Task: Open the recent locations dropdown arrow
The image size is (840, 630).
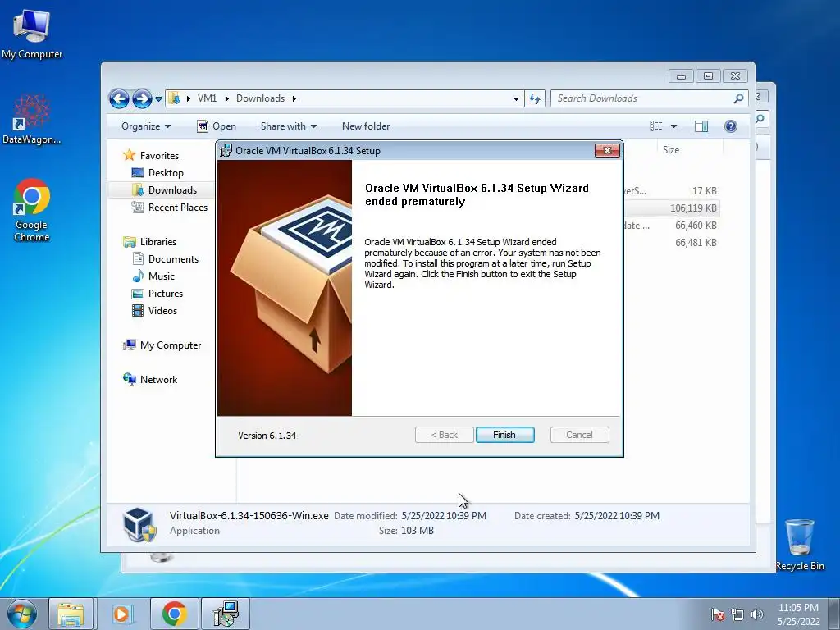Action: point(158,99)
